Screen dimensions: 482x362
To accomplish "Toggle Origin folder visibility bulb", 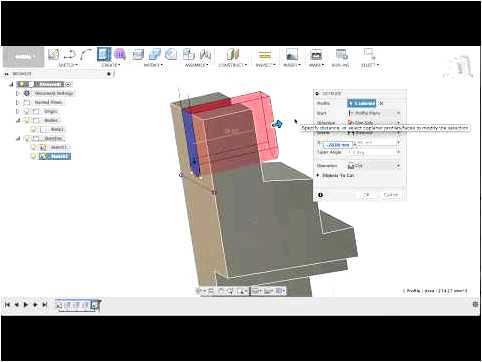I will pos(27,111).
